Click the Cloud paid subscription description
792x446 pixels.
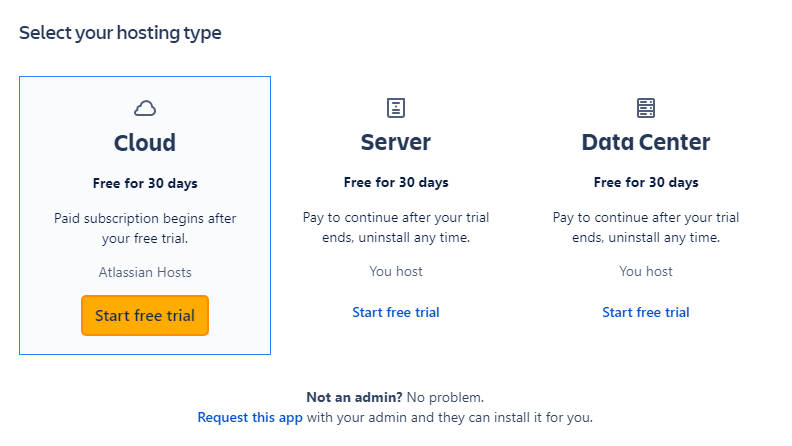(x=145, y=228)
